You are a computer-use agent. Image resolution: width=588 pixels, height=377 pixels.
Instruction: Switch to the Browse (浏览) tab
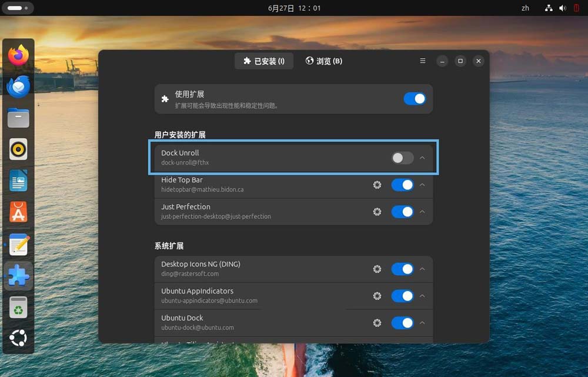coord(324,61)
